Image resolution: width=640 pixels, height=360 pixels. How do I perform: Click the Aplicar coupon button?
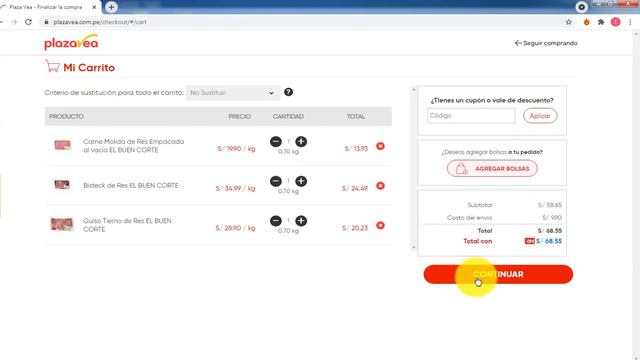pyautogui.click(x=540, y=116)
